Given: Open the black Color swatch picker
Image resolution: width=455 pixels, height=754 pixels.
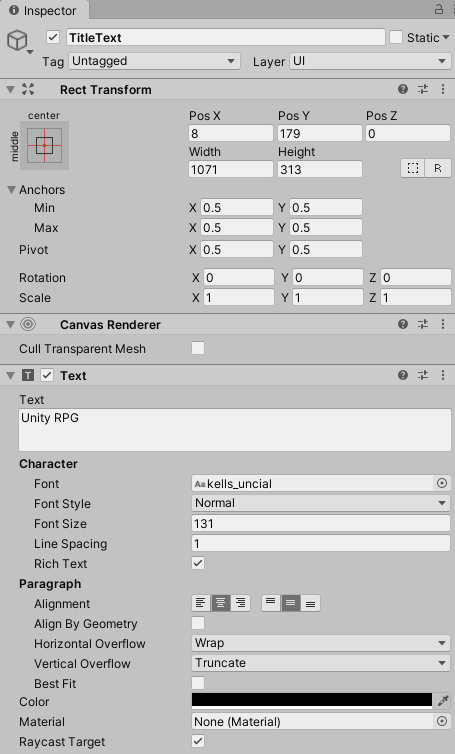Looking at the screenshot, I should click(312, 701).
